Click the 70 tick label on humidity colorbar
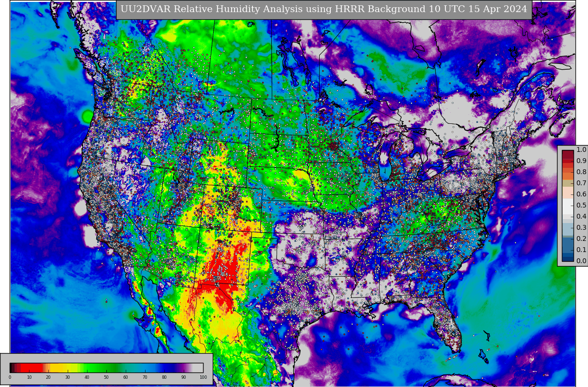This screenshot has height=387, width=588. (x=145, y=377)
